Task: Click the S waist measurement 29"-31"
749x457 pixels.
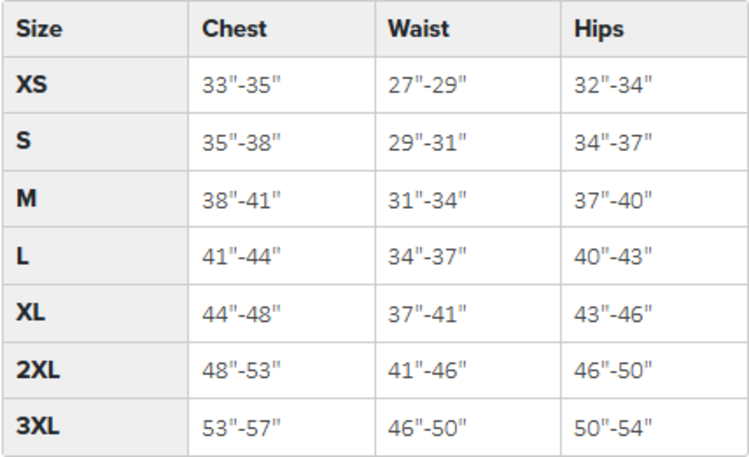Action: [427, 142]
